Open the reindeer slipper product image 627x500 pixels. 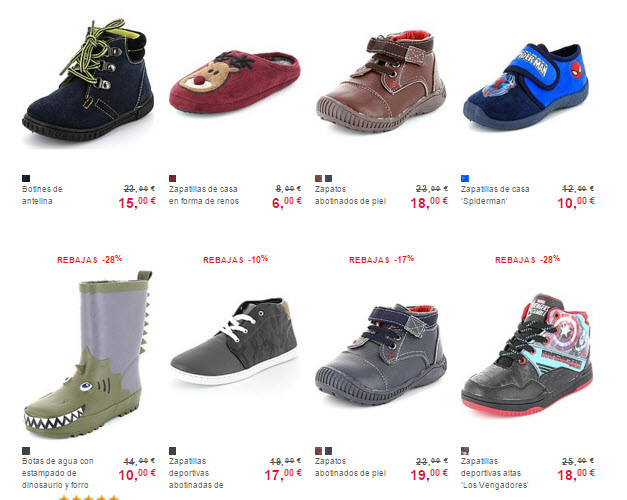[235, 82]
